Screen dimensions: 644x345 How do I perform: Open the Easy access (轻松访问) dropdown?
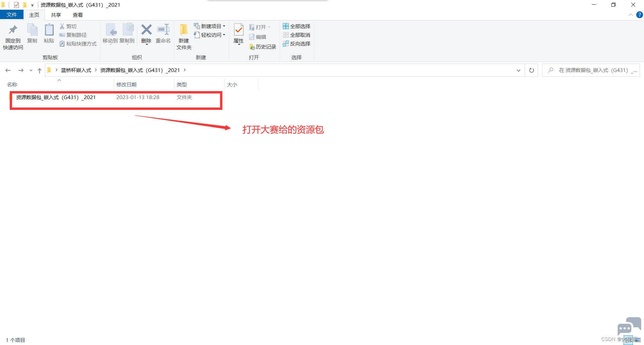click(x=210, y=35)
